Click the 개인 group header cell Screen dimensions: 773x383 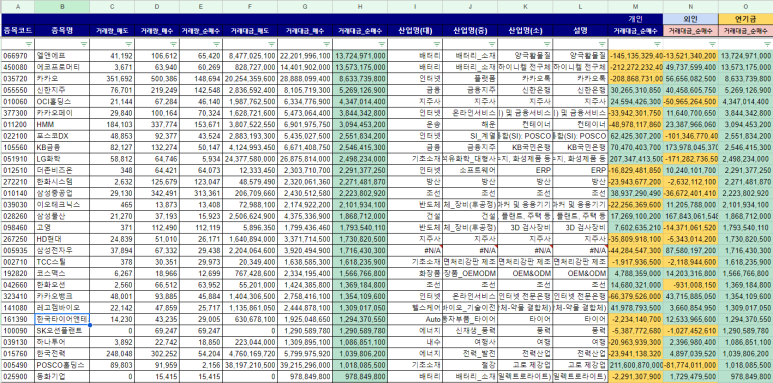pyautogui.click(x=635, y=19)
